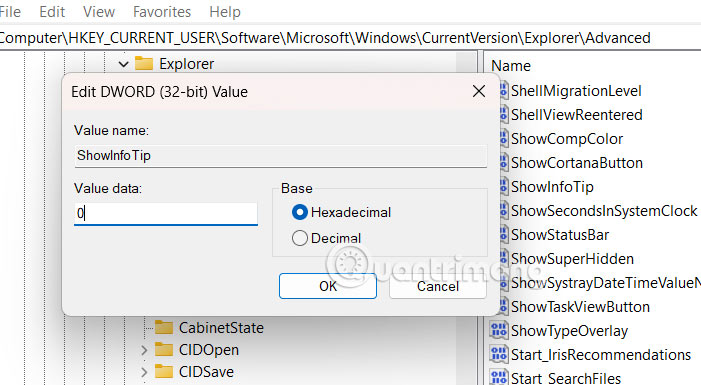The image size is (701, 385).
Task: Click the DWORD icon beside Start_IrisRecommendations
Action: click(x=498, y=355)
